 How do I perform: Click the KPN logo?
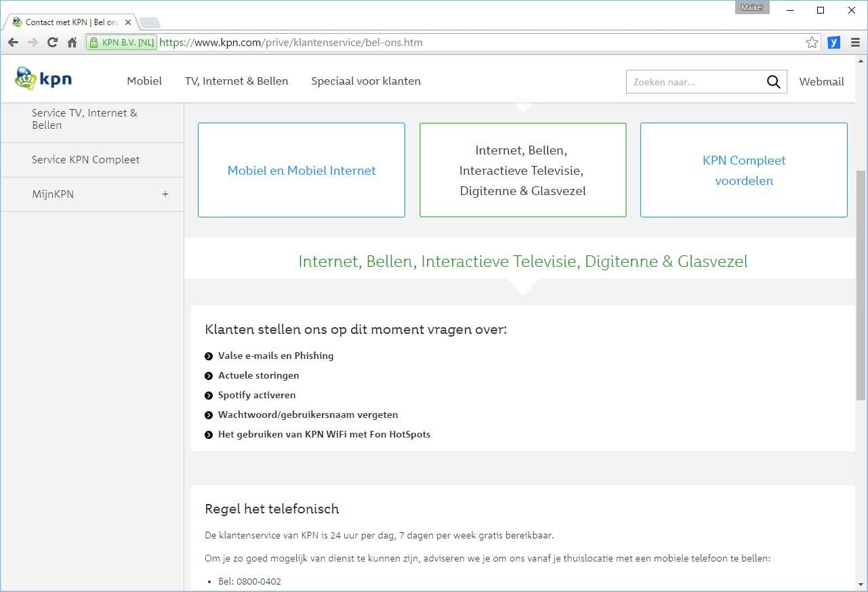42,78
